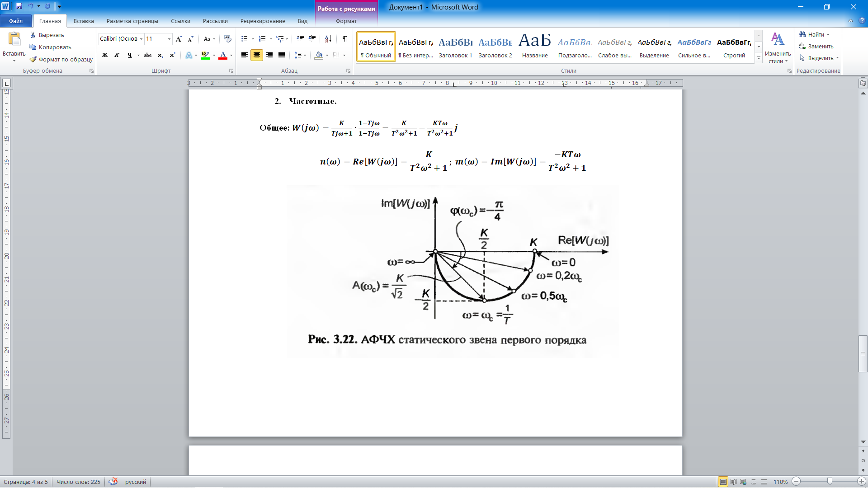868x488 pixels.
Task: Open the numbered list dropdown arrow
Action: (x=271, y=39)
